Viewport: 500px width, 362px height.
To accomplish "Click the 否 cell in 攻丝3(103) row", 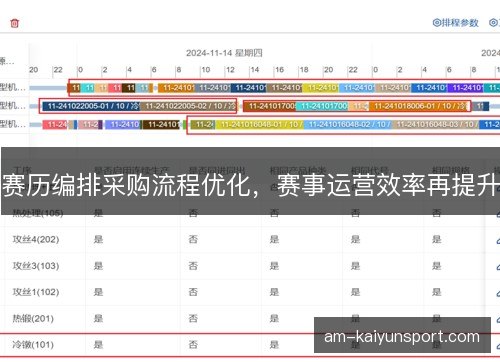I will (x=193, y=266).
